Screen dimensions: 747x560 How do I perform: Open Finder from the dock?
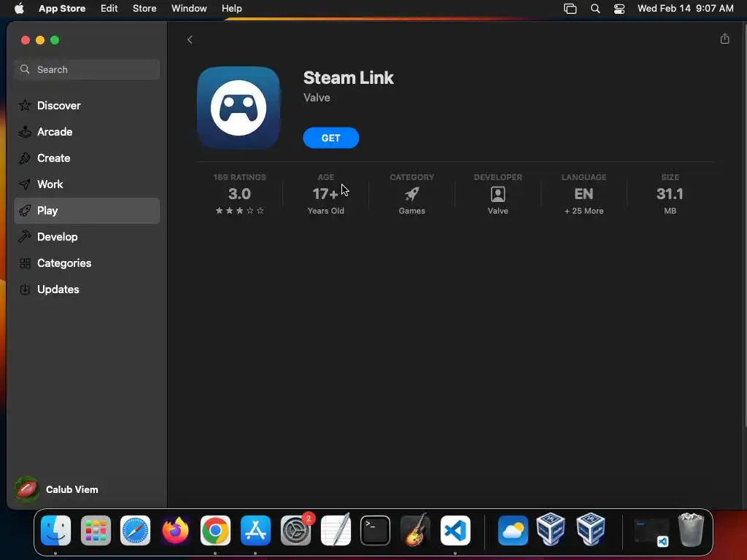tap(55, 530)
